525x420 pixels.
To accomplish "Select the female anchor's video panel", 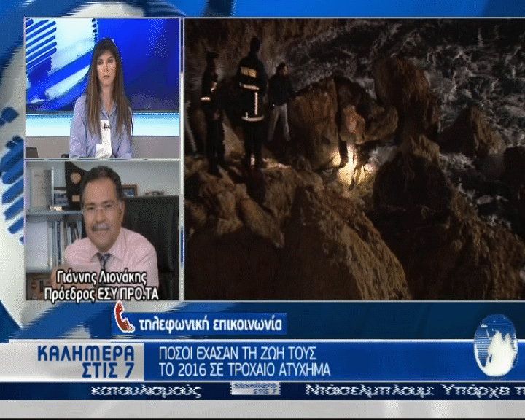I will tap(102, 87).
